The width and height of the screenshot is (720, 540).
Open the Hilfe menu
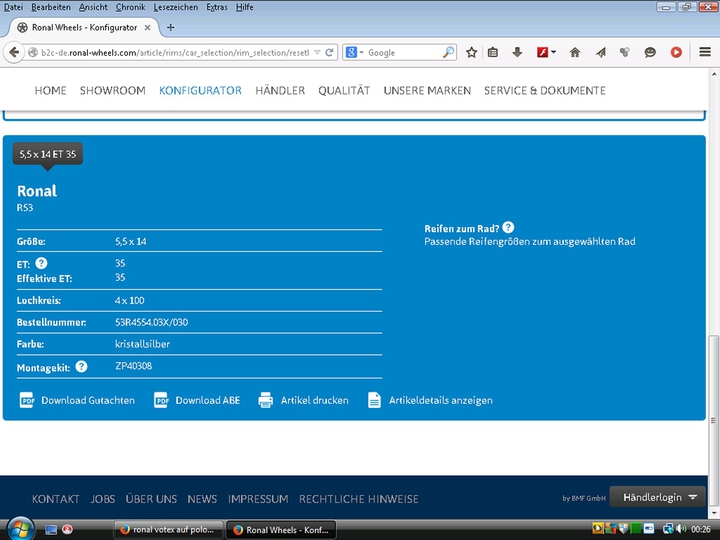tap(244, 7)
